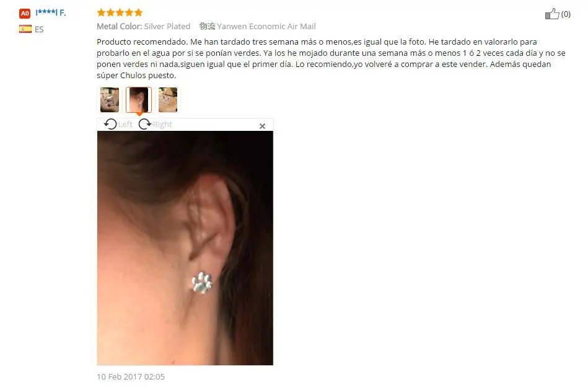Open the third review photo thumbnail

coord(168,100)
